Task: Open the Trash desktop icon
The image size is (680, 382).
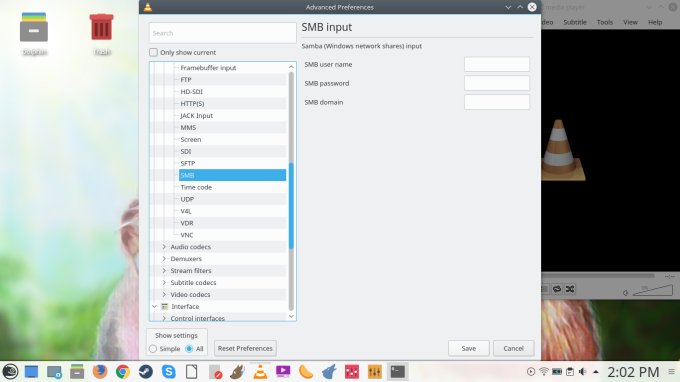Action: 101,34
